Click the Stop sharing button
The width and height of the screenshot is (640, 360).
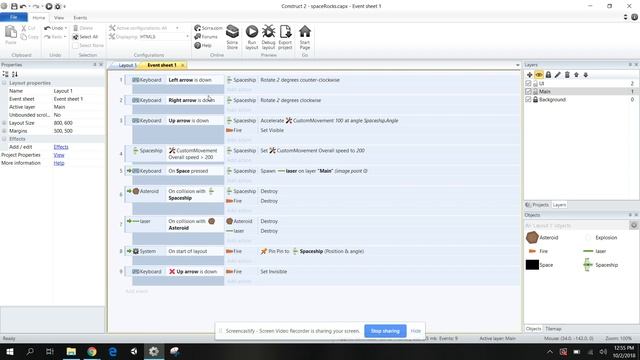[385, 331]
